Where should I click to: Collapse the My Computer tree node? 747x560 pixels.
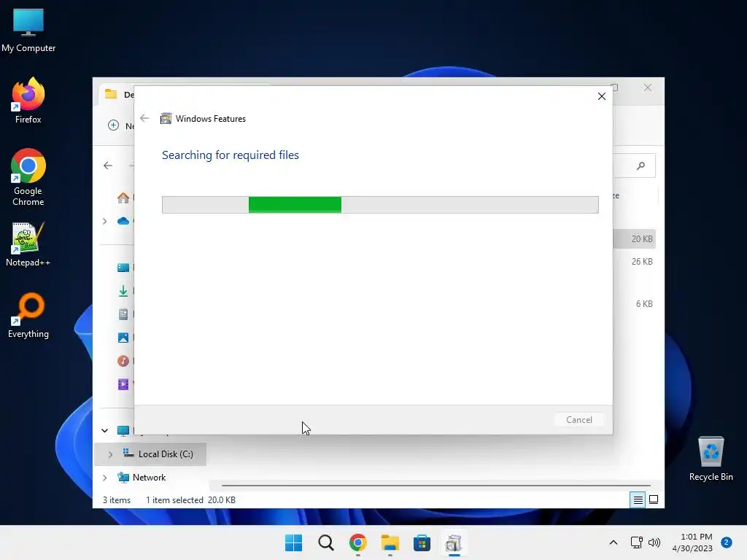(x=105, y=430)
